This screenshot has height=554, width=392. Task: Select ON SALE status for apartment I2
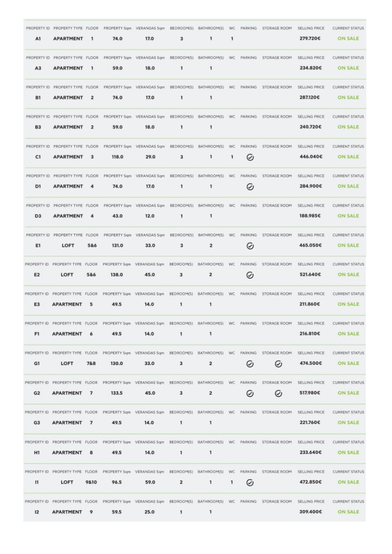(348, 512)
